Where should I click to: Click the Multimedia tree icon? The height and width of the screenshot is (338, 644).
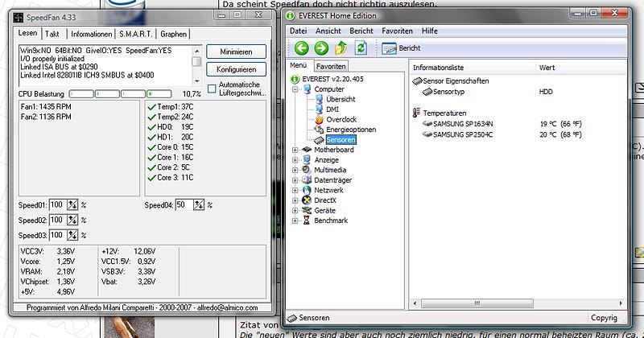(x=307, y=170)
